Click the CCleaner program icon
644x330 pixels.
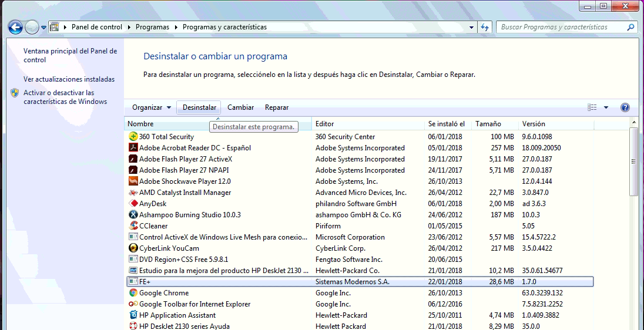133,225
